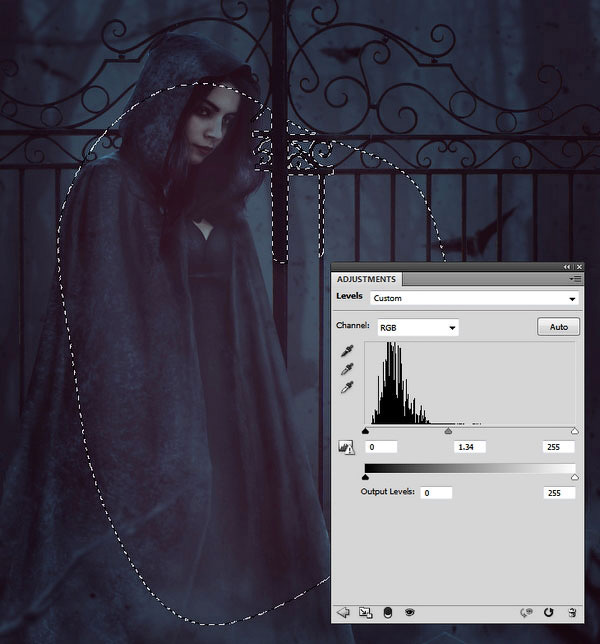
Task: Select the white point eyedropper
Action: click(x=347, y=387)
